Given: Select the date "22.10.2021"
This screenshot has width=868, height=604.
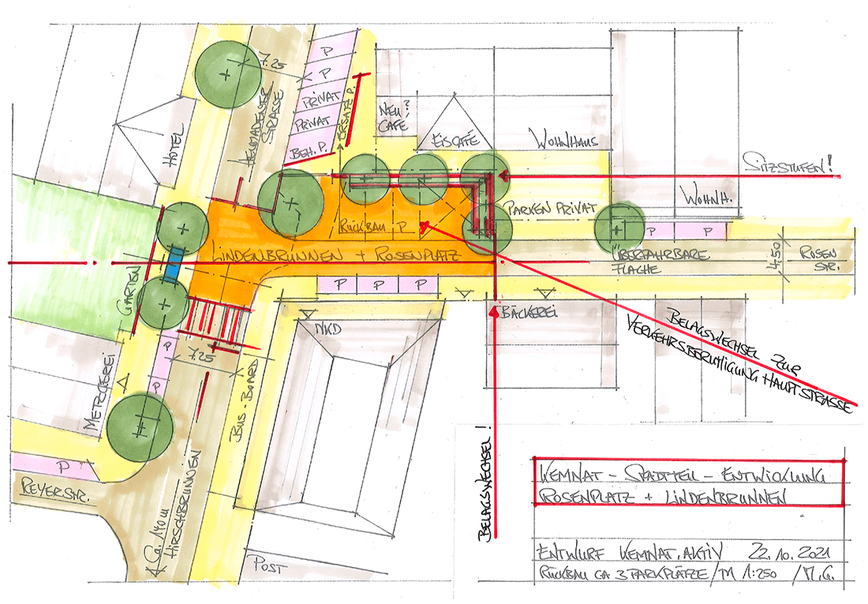Looking at the screenshot, I should 788,551.
